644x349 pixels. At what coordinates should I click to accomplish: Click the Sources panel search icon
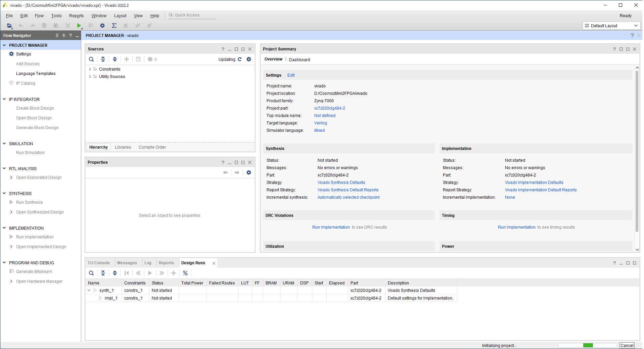pyautogui.click(x=91, y=59)
